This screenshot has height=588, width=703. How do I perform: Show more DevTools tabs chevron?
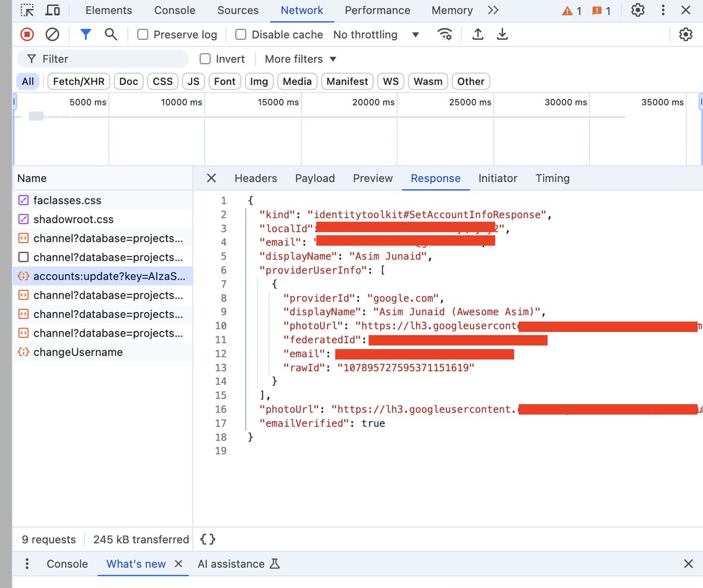pos(493,11)
